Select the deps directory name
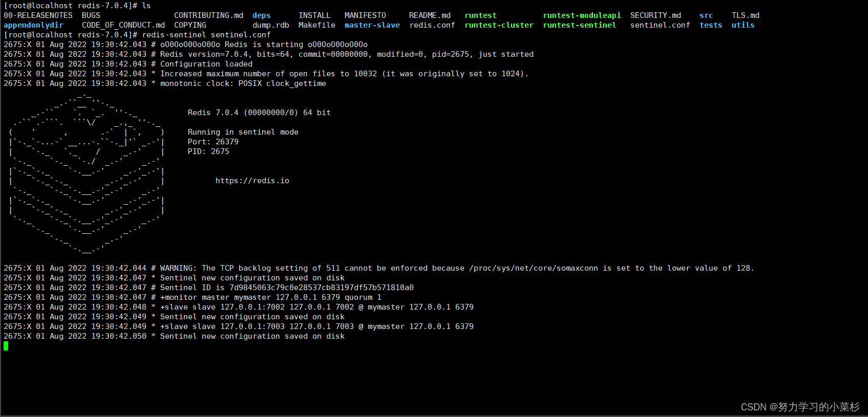Image resolution: width=868 pixels, height=417 pixels. (x=262, y=15)
